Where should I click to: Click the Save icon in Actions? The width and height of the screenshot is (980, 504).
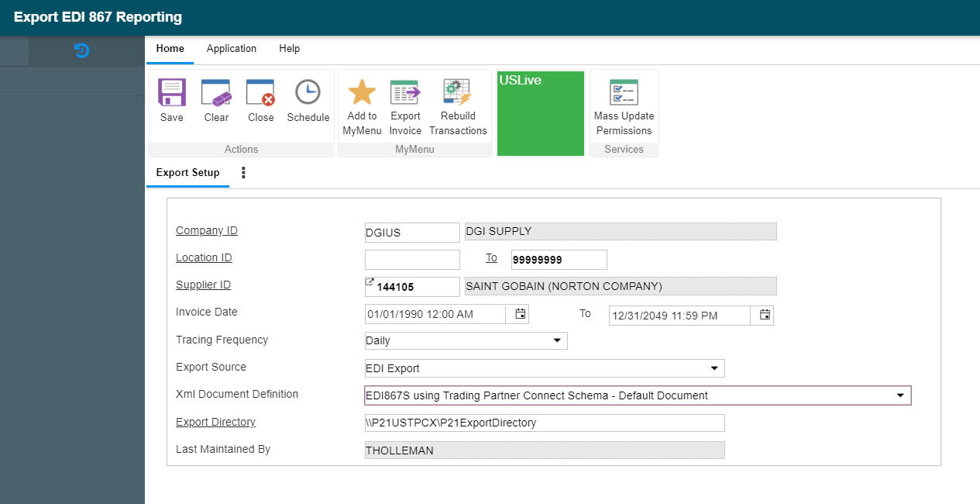click(x=171, y=93)
